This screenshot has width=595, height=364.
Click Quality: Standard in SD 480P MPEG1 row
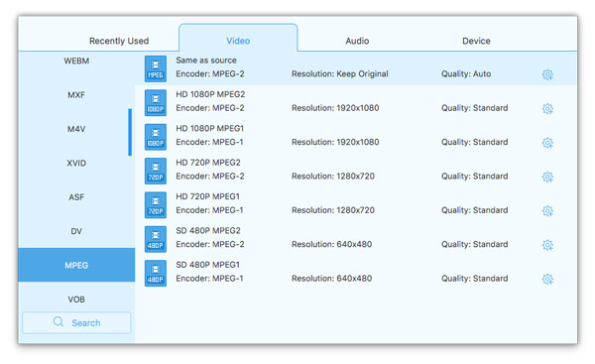474,279
